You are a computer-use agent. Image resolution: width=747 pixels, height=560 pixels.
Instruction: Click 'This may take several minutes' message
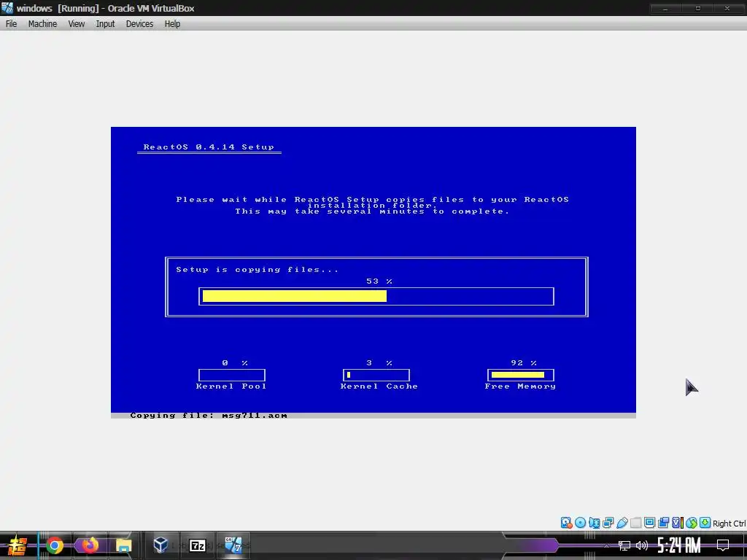(x=372, y=211)
